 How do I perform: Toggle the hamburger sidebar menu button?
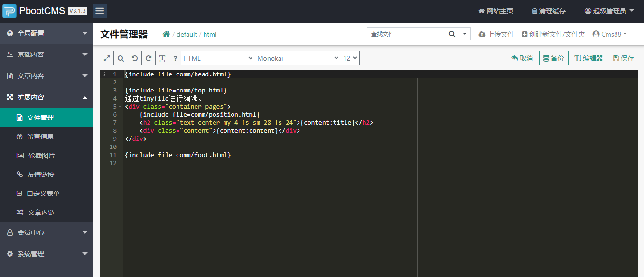point(100,11)
